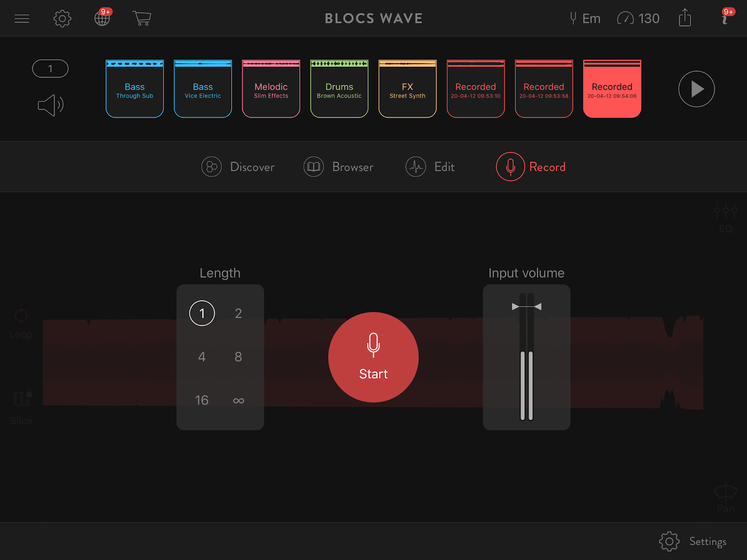The height and width of the screenshot is (560, 747).
Task: Set recording length to 2 bars
Action: point(238,313)
